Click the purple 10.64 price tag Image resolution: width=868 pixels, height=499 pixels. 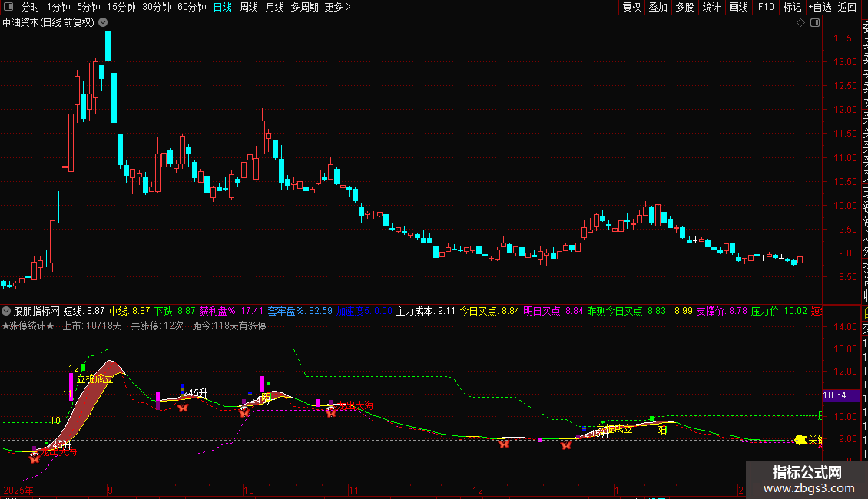click(x=841, y=395)
